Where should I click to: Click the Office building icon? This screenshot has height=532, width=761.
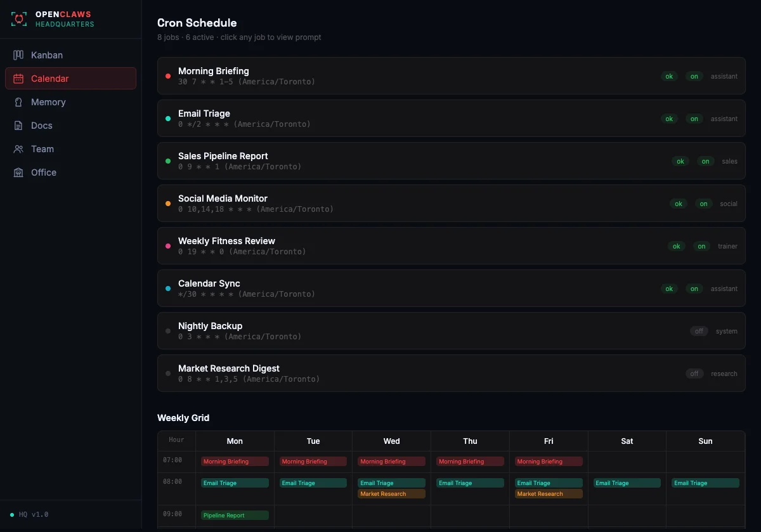tap(18, 172)
